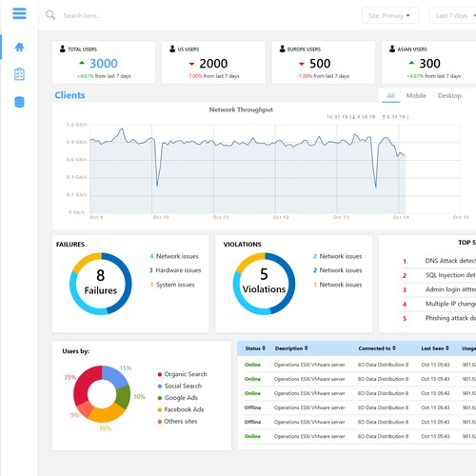Open the DNS Attack item in Top 5
The width and height of the screenshot is (476, 476).
point(439,261)
